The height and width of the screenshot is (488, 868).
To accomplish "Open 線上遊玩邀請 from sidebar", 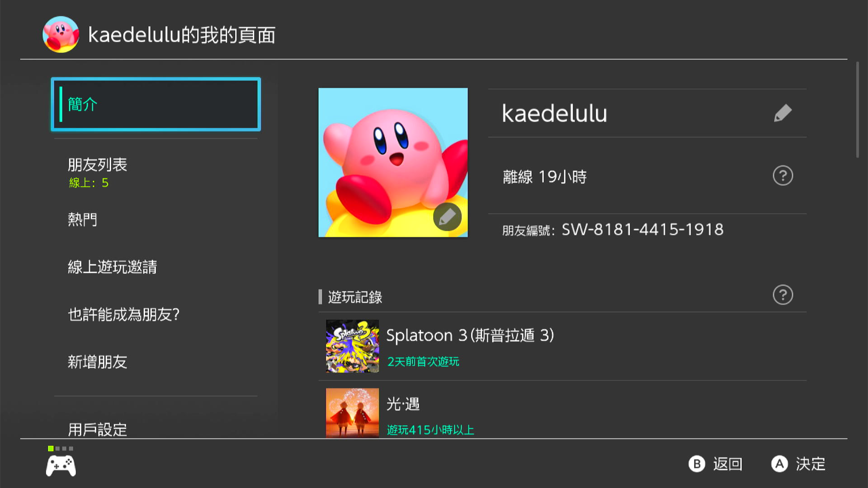I will pos(156,267).
